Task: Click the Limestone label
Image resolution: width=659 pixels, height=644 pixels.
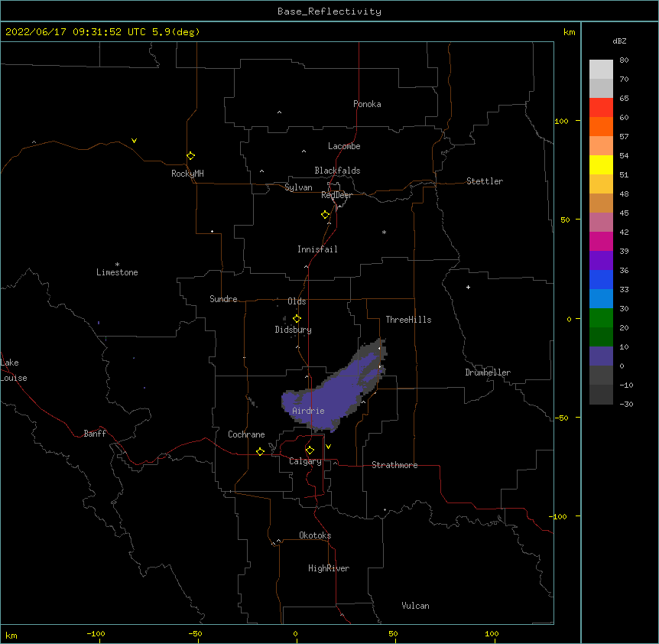Action: (x=117, y=272)
